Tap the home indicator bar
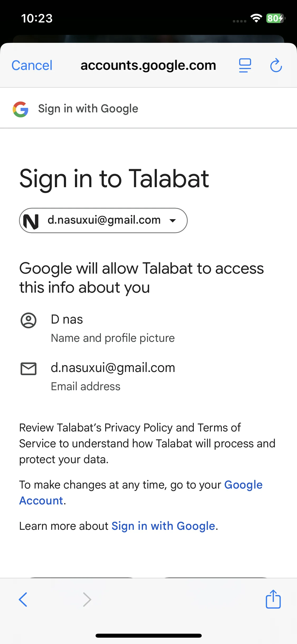Image resolution: width=297 pixels, height=644 pixels. pos(148,636)
